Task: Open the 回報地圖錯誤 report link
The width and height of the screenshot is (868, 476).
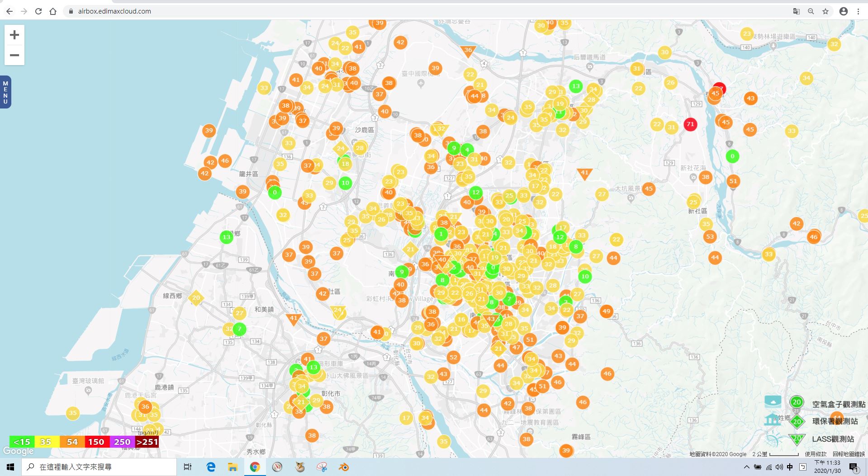Action: tap(849, 454)
